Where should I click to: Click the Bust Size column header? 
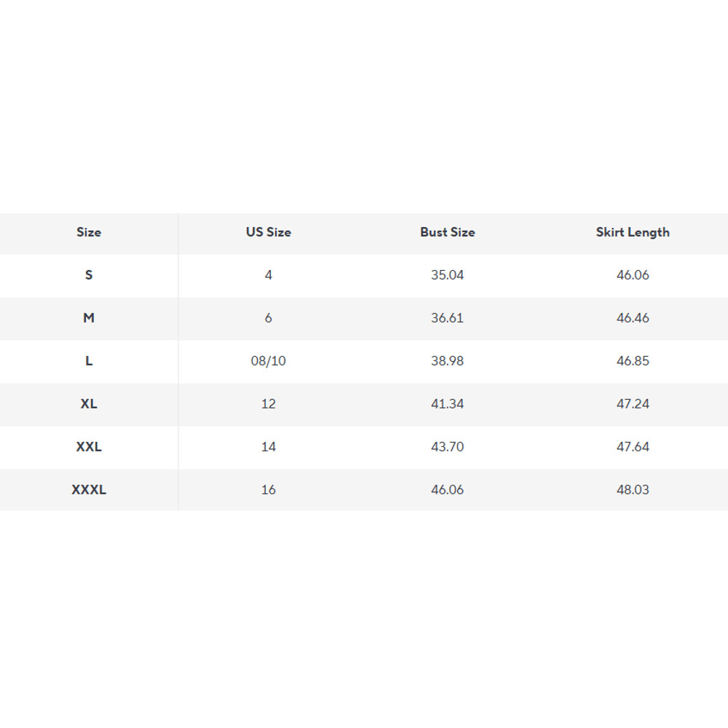pyautogui.click(x=447, y=232)
